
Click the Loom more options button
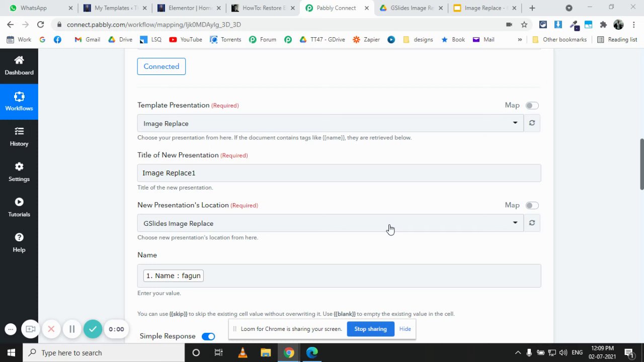pos(11,329)
